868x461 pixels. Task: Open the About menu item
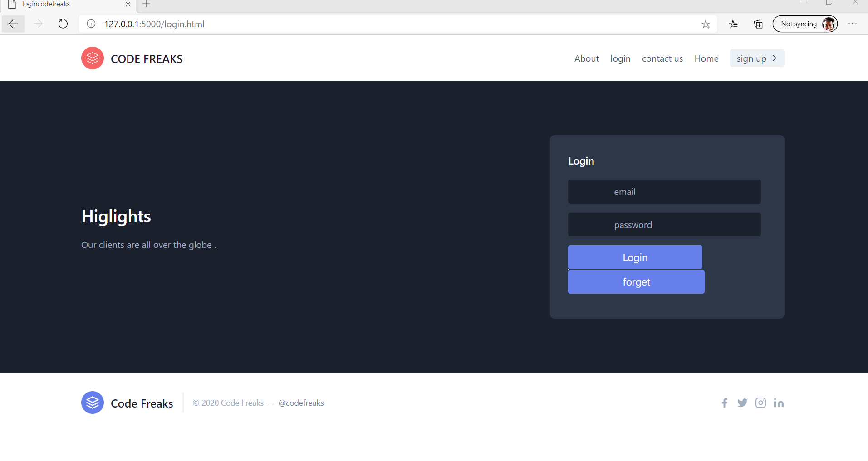click(586, 58)
